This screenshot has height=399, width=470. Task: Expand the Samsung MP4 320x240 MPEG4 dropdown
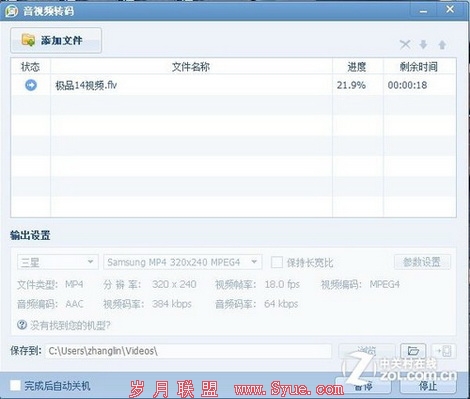[183, 262]
